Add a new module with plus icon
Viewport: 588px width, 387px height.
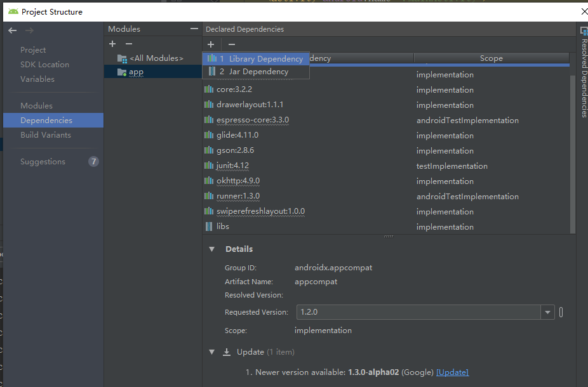click(x=112, y=44)
